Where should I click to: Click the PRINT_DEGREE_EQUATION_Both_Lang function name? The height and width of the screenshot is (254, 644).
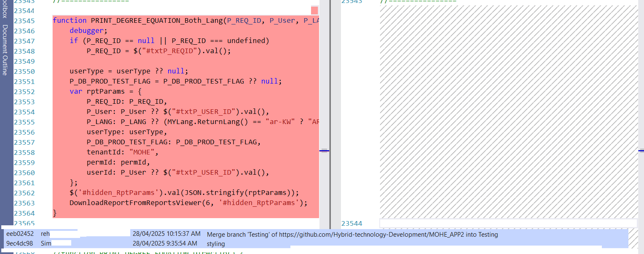[x=157, y=21]
